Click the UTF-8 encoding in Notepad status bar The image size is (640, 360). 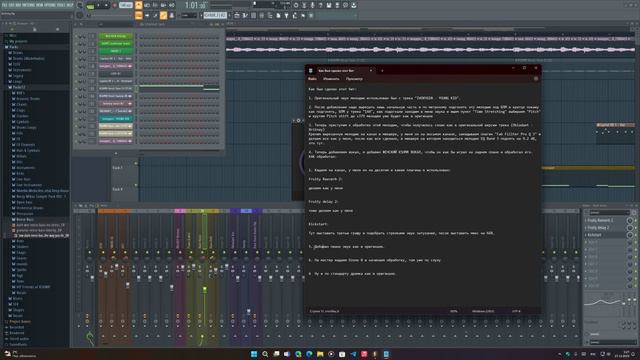click(x=516, y=311)
